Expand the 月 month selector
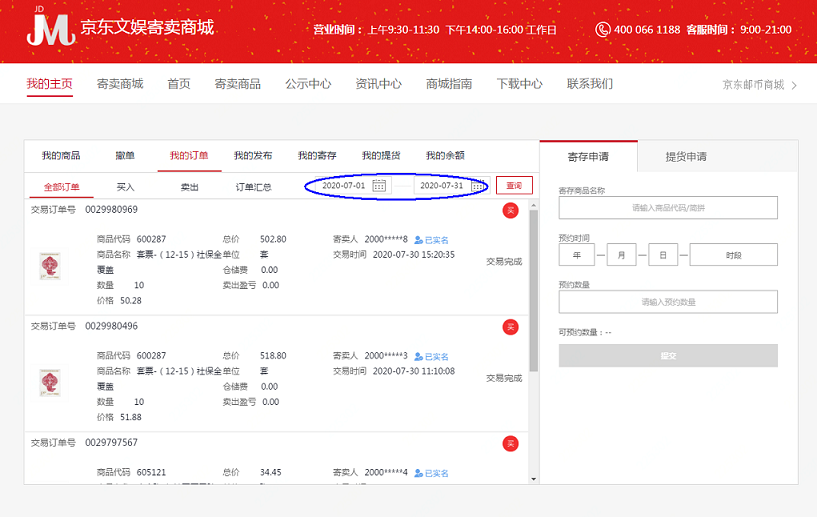 pyautogui.click(x=621, y=255)
